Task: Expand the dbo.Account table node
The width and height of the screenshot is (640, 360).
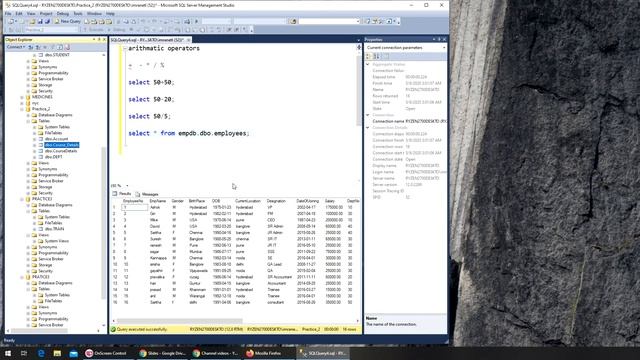Action: click(x=34, y=139)
